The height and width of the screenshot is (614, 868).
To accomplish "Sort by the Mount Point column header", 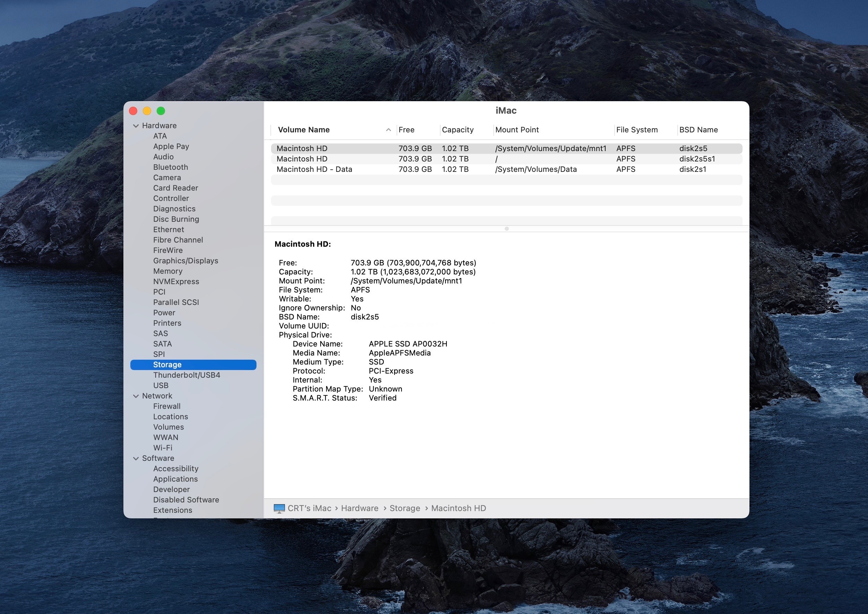I will tap(517, 130).
